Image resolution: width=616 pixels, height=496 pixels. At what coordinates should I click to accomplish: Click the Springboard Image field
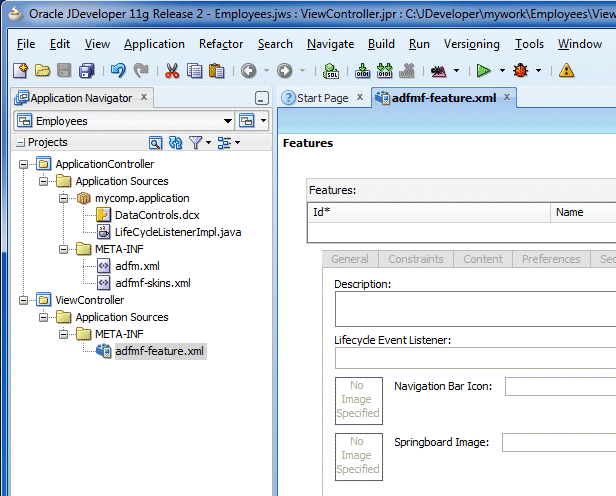(x=559, y=443)
